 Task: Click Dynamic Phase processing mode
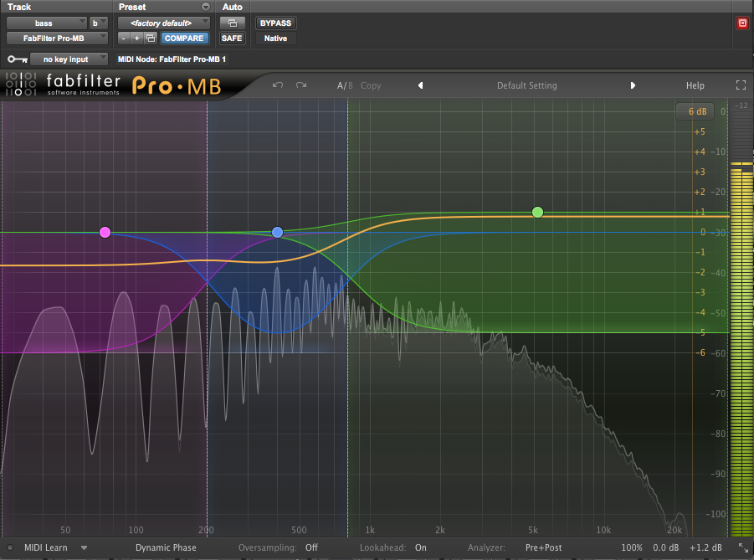[x=166, y=547]
